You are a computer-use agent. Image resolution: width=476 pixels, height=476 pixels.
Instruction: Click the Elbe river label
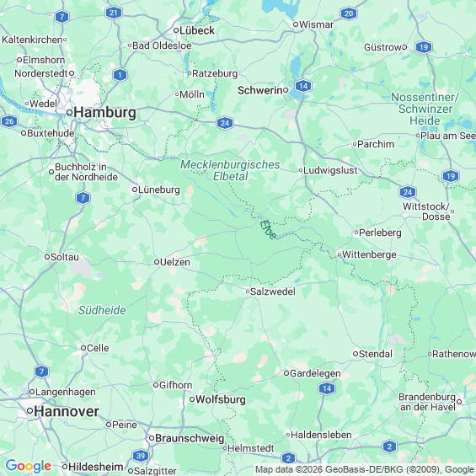268,229
